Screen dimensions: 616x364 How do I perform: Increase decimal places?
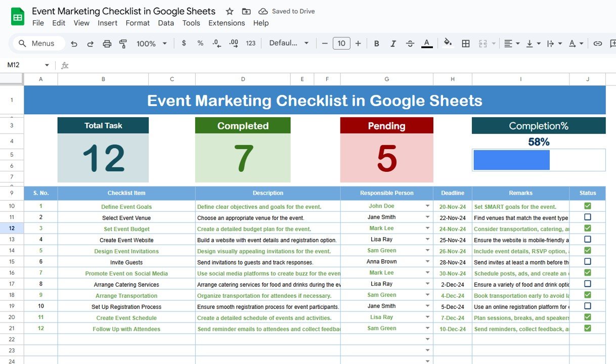pyautogui.click(x=234, y=43)
